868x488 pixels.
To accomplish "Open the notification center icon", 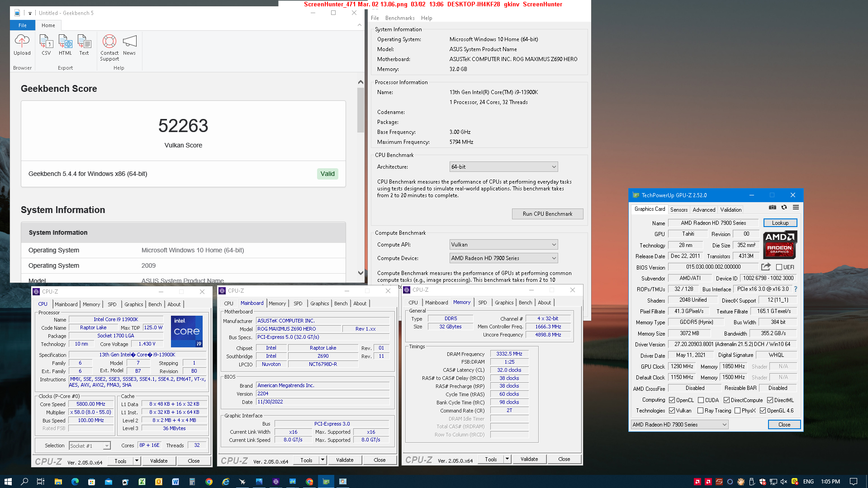I will point(854,482).
